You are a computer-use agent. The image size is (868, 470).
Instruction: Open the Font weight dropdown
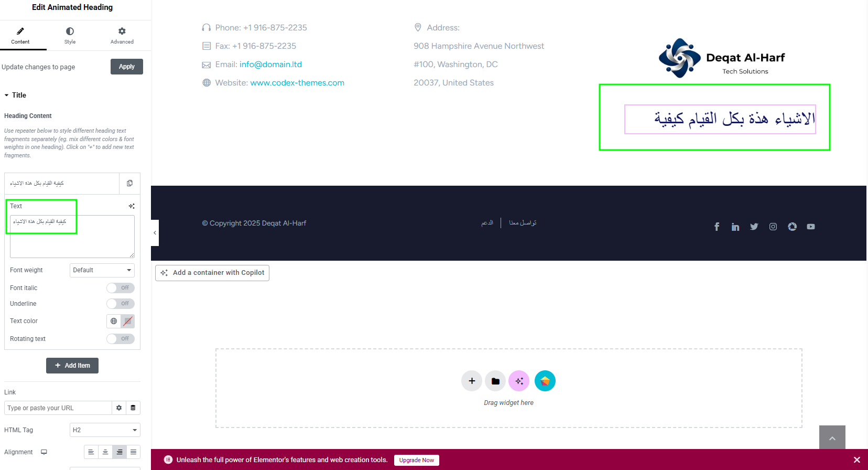click(102, 270)
